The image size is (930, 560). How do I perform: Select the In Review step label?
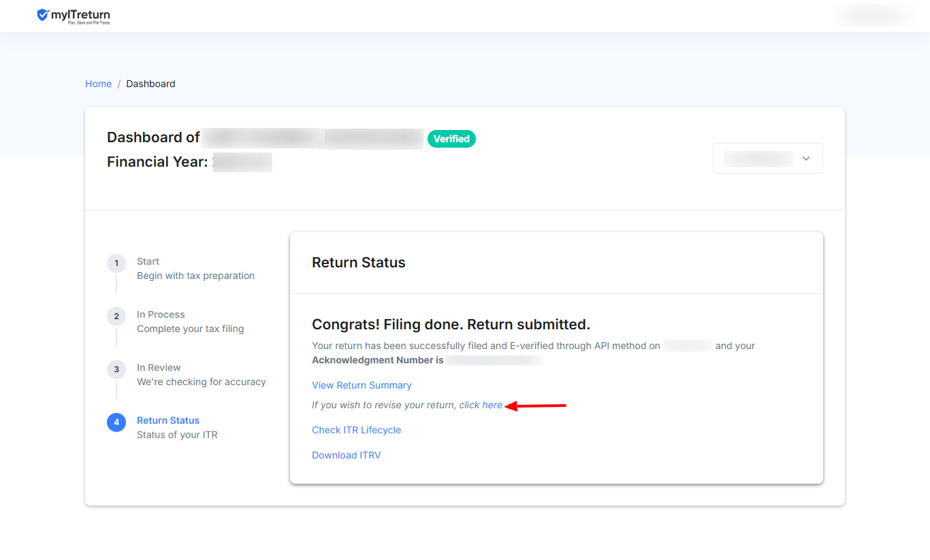point(159,367)
